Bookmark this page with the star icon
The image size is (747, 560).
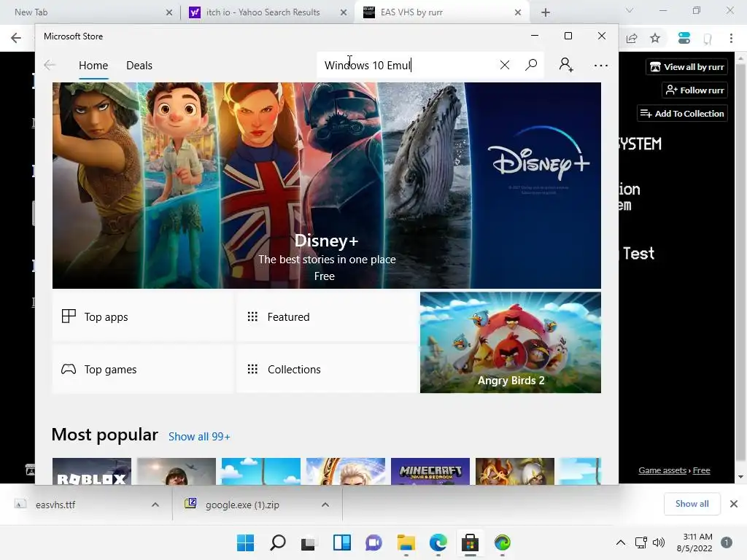(x=655, y=38)
